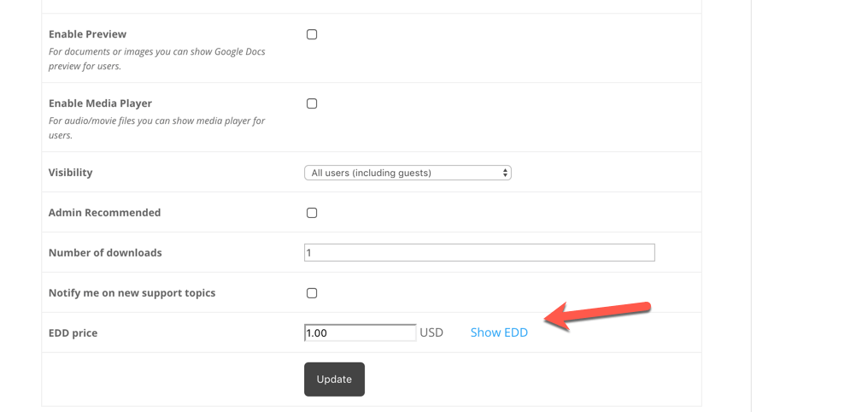Open the Show EDD link
Viewport: 868px width, 412px height.
pyautogui.click(x=499, y=333)
